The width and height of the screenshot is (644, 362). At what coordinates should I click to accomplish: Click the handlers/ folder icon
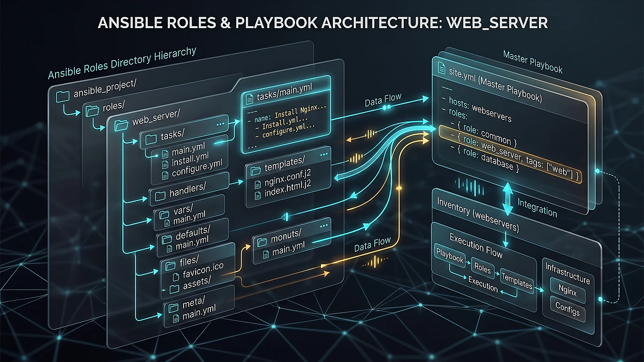pyautogui.click(x=160, y=196)
